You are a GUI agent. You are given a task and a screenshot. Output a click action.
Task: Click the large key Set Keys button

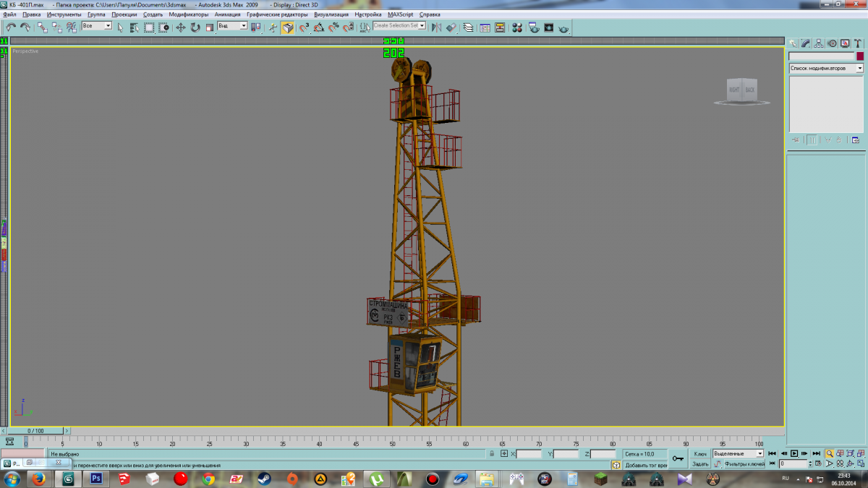pyautogui.click(x=678, y=458)
